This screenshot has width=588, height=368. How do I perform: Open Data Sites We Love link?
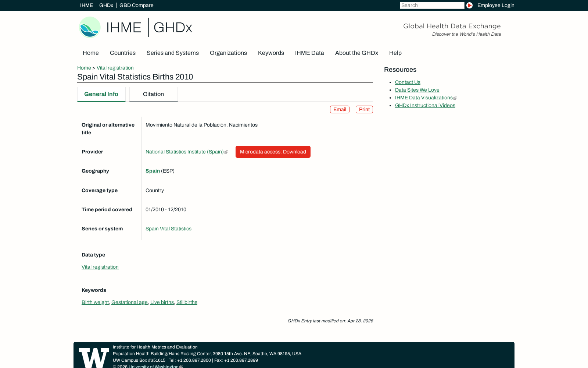tap(417, 90)
